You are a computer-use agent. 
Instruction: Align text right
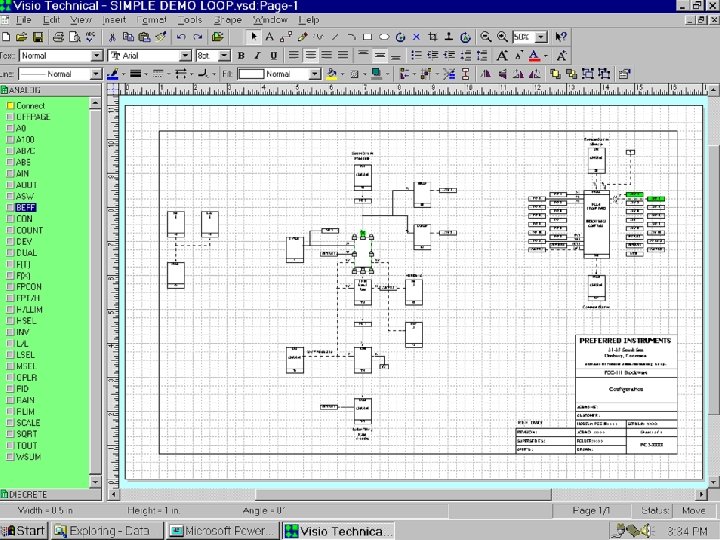pyautogui.click(x=326, y=56)
